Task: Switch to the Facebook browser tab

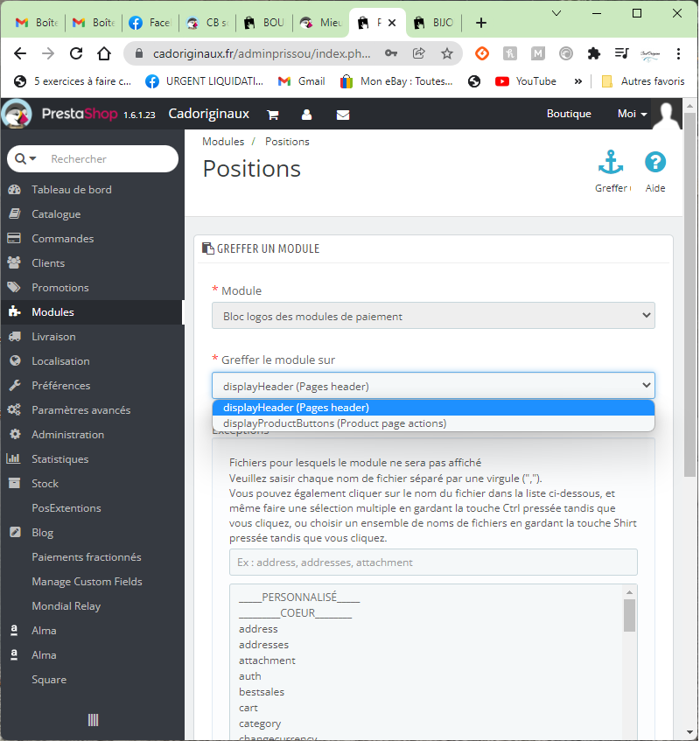Action: pos(150,23)
